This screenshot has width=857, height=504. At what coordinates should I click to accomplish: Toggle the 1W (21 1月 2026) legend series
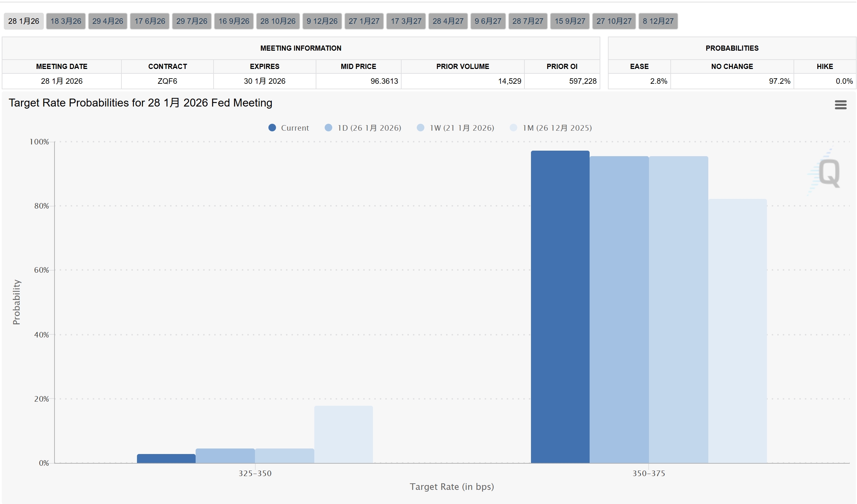pyautogui.click(x=455, y=128)
